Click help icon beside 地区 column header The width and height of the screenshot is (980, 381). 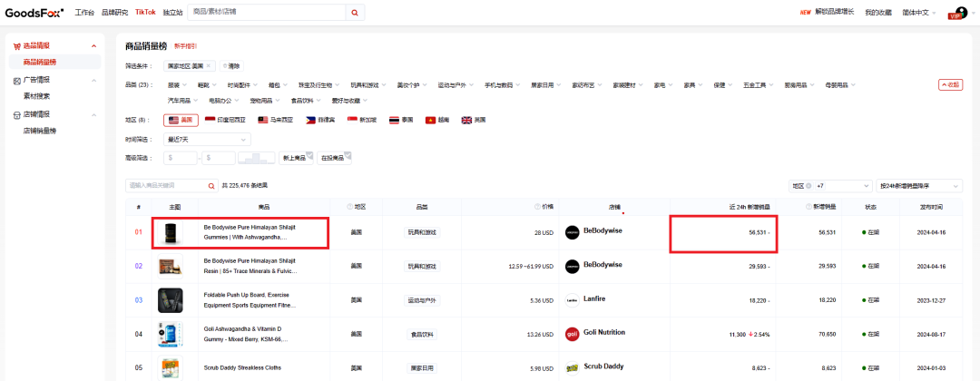tap(350, 207)
